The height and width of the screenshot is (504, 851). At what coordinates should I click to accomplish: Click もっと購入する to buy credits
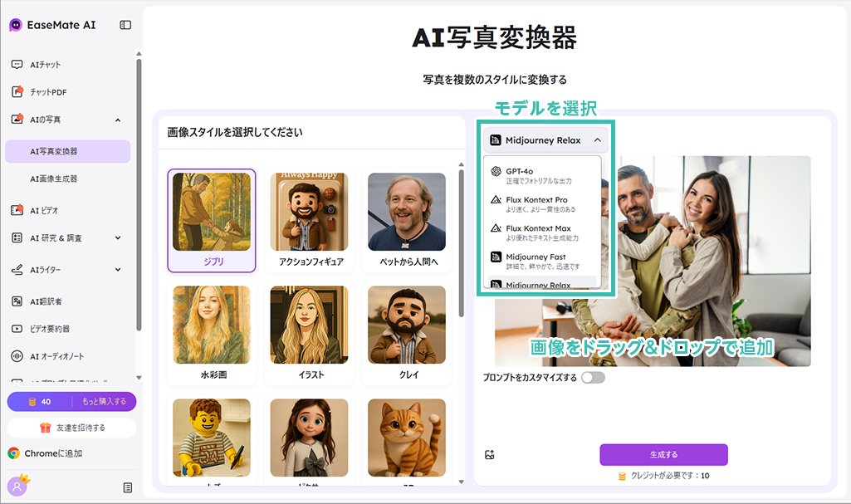coord(105,402)
